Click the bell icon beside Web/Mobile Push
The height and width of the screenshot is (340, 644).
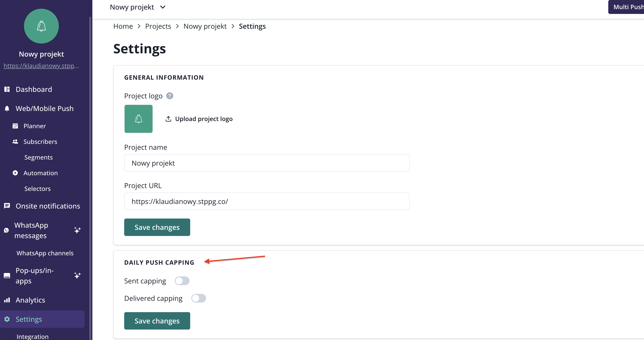pos(7,108)
